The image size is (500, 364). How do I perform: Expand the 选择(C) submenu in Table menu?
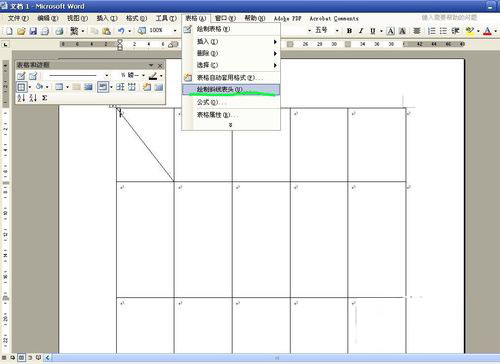coord(275,65)
